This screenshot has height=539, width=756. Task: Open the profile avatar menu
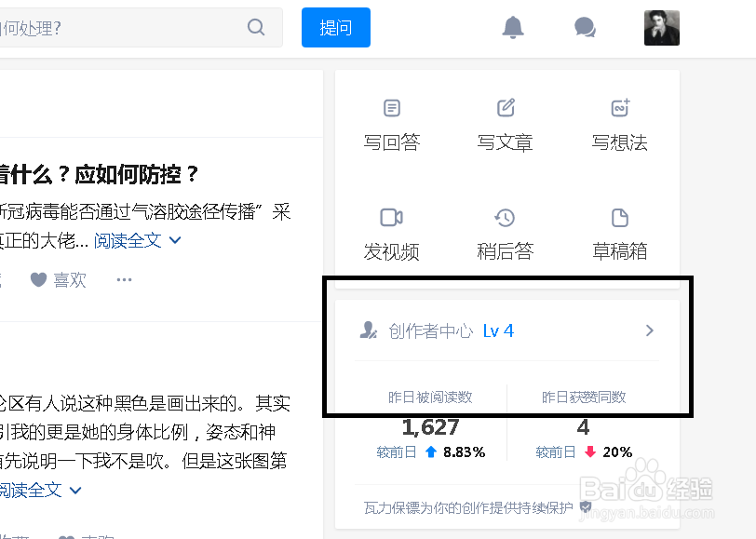[661, 27]
